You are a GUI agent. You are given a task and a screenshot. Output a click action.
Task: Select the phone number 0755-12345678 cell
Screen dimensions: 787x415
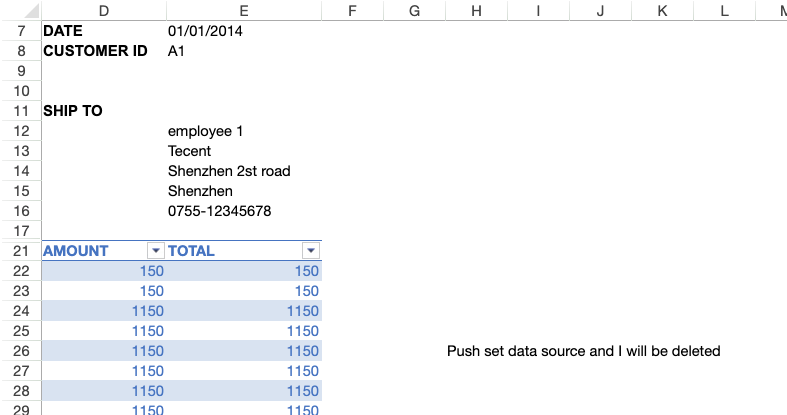(x=220, y=211)
